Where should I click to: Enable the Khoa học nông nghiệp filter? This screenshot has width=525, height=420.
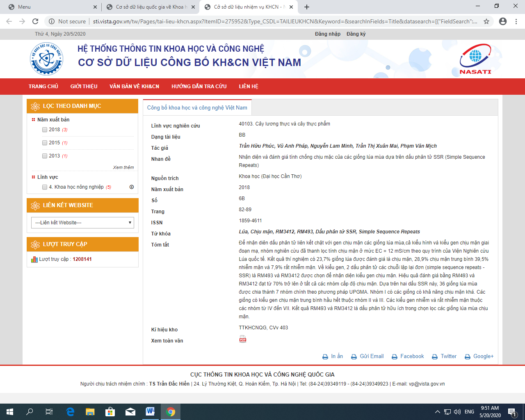tap(45, 187)
